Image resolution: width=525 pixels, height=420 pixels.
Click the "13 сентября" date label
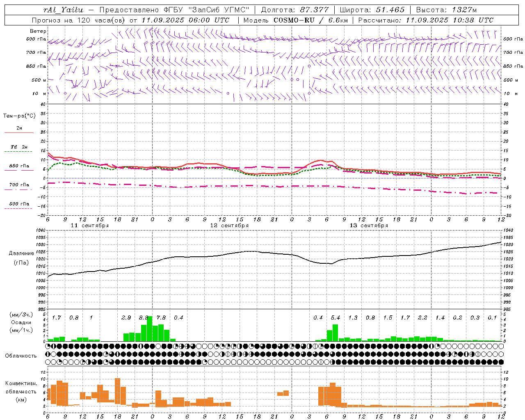pyautogui.click(x=369, y=226)
